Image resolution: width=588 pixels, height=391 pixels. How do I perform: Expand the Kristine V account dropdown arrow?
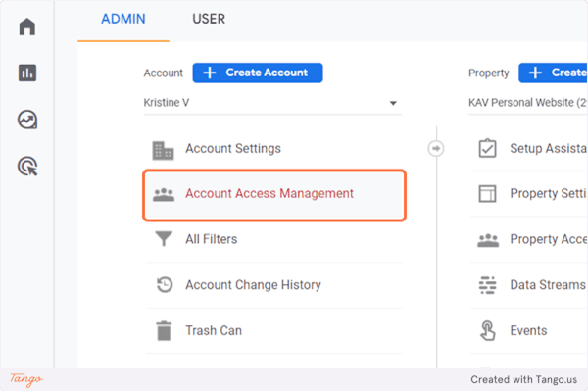click(x=393, y=103)
